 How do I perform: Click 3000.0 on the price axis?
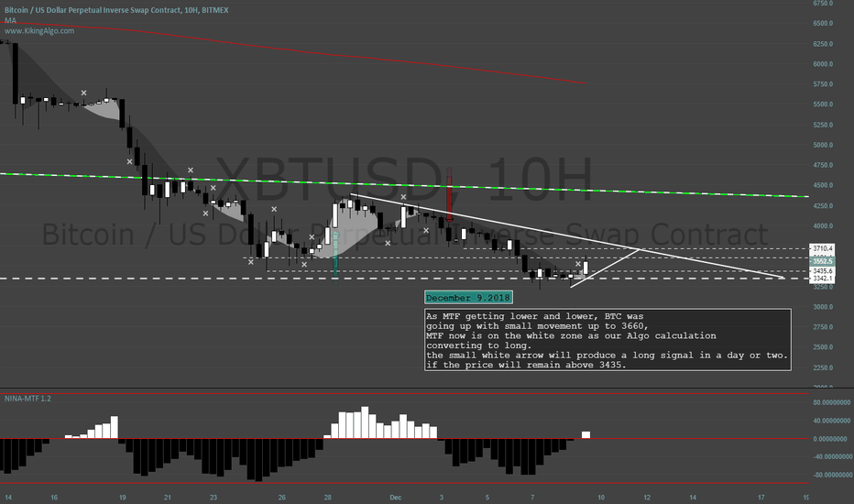[x=823, y=307]
